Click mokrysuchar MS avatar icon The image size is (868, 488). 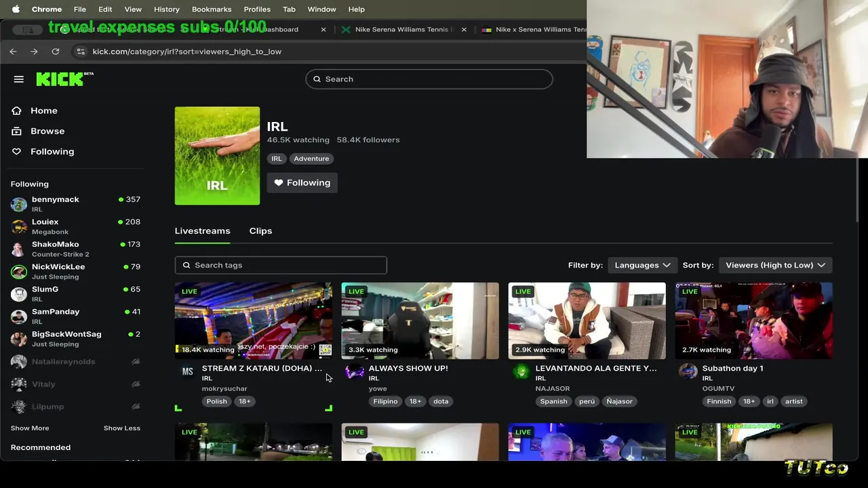pyautogui.click(x=187, y=371)
